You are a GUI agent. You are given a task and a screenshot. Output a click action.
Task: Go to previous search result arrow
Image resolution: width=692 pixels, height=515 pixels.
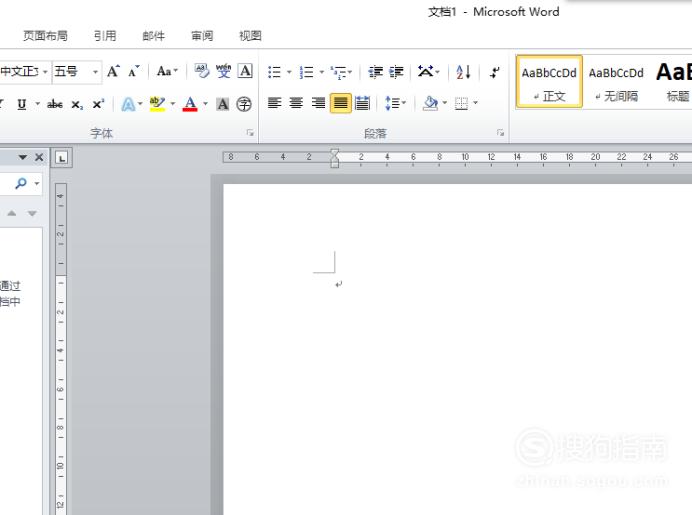12,214
